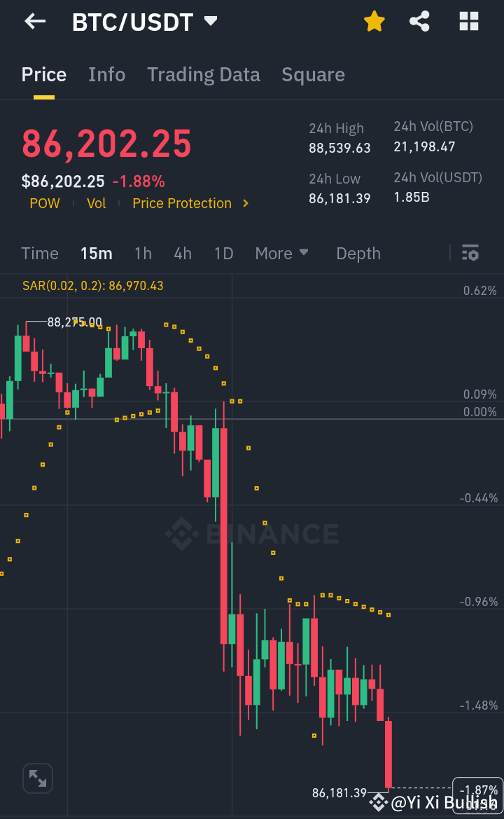Open the Depth chart view
Screen dimensions: 504x819
(x=358, y=253)
